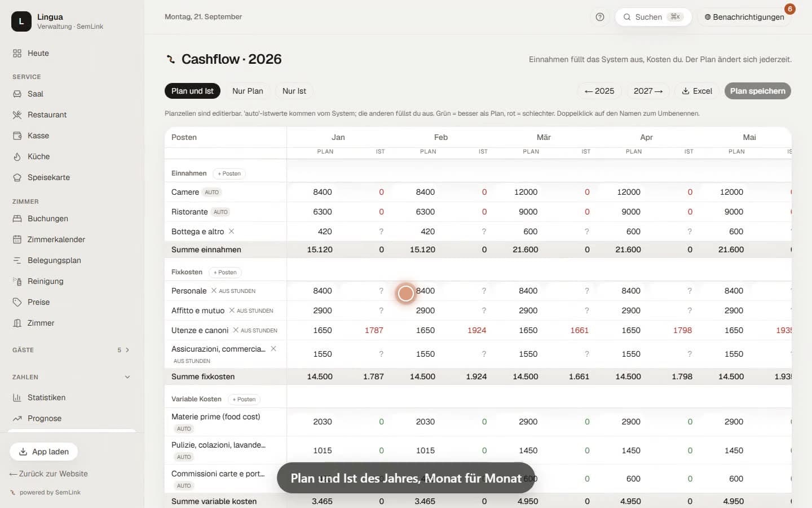812x508 pixels.
Task: Open the Statistiken bar chart icon
Action: [x=17, y=397]
